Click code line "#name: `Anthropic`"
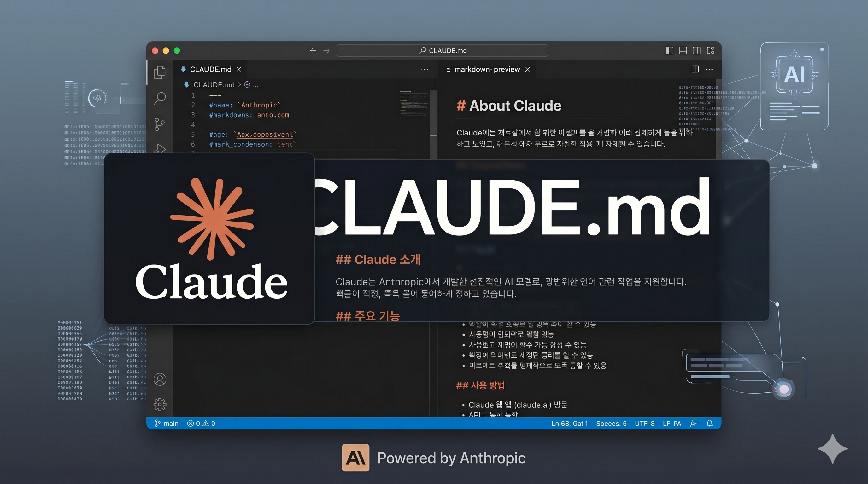The width and height of the screenshot is (868, 484). 245,105
